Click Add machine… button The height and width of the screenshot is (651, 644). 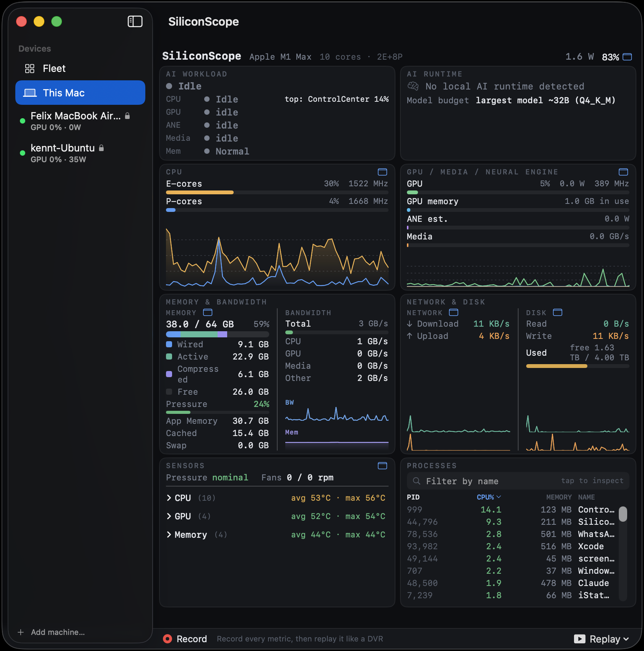point(51,632)
